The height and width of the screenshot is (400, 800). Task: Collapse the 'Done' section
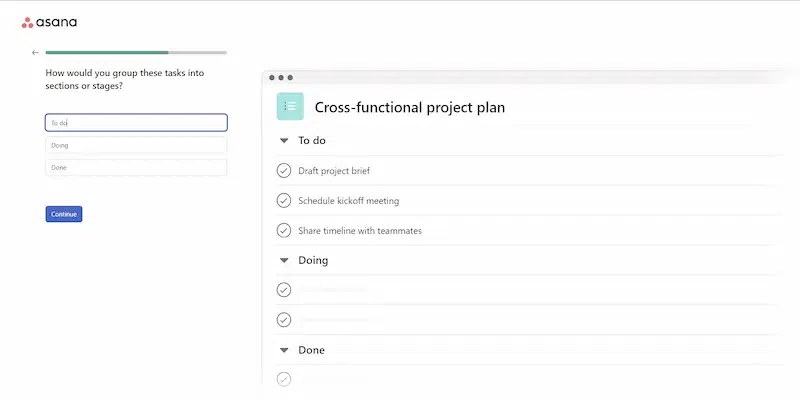coord(284,350)
